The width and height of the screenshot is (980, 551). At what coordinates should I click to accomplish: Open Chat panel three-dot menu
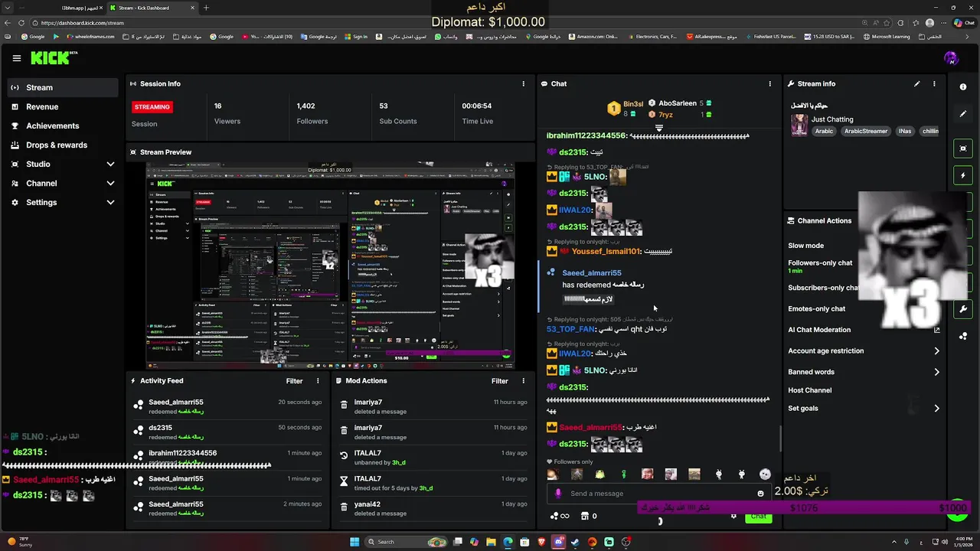click(770, 83)
